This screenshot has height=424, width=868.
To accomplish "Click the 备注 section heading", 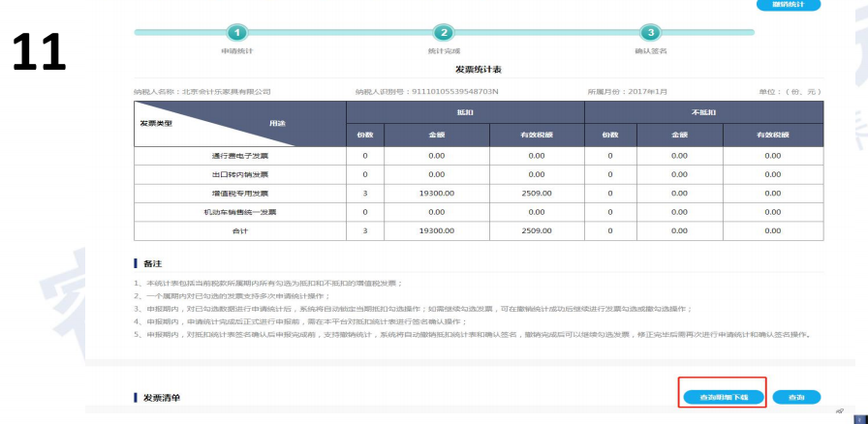I will [152, 264].
